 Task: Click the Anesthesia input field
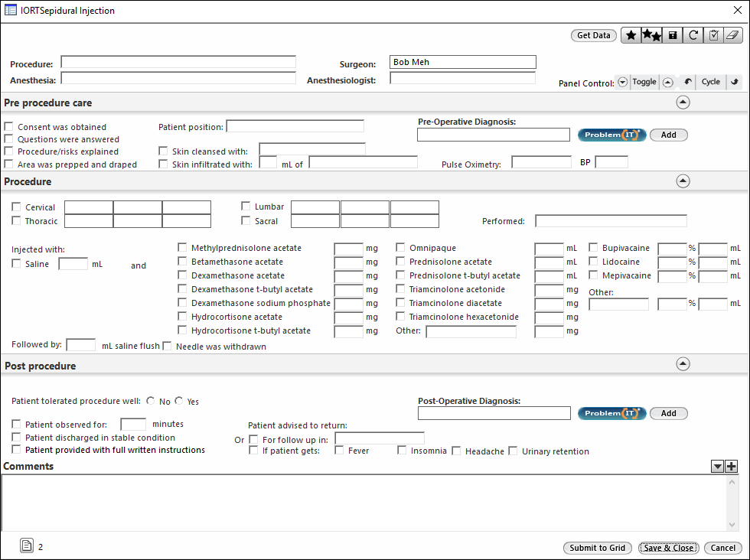(178, 78)
